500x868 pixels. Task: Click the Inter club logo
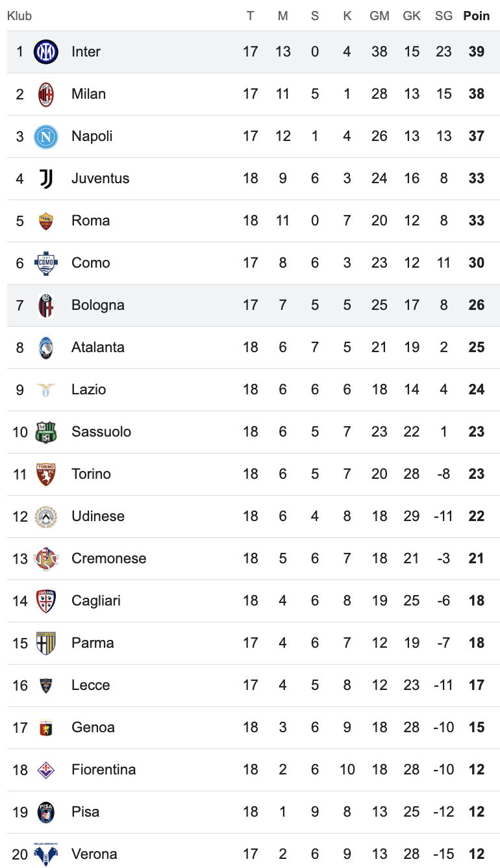(x=46, y=52)
